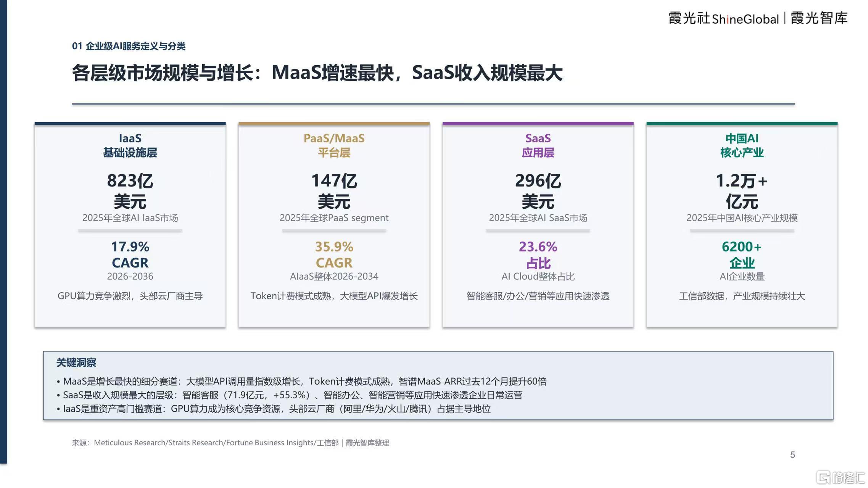Select the 6200+ 企业 value

tap(742, 254)
